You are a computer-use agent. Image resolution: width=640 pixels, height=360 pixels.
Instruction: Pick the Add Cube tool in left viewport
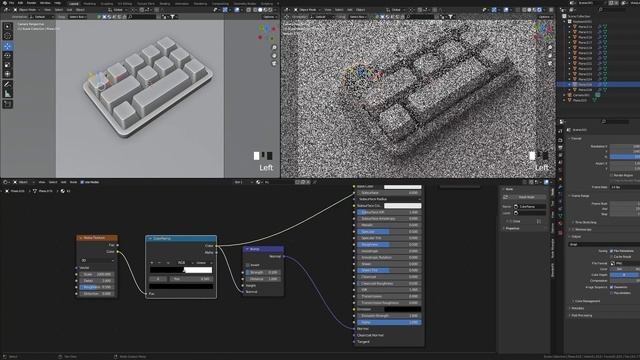click(x=8, y=104)
